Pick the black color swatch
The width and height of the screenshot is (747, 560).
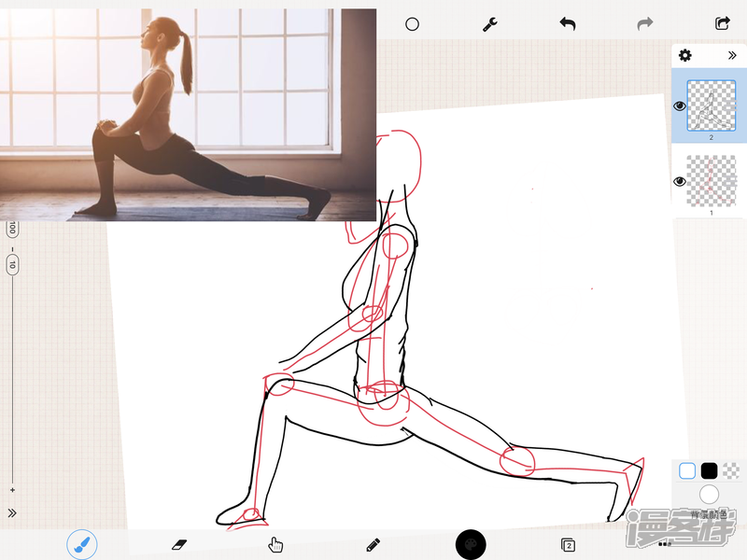(x=710, y=471)
